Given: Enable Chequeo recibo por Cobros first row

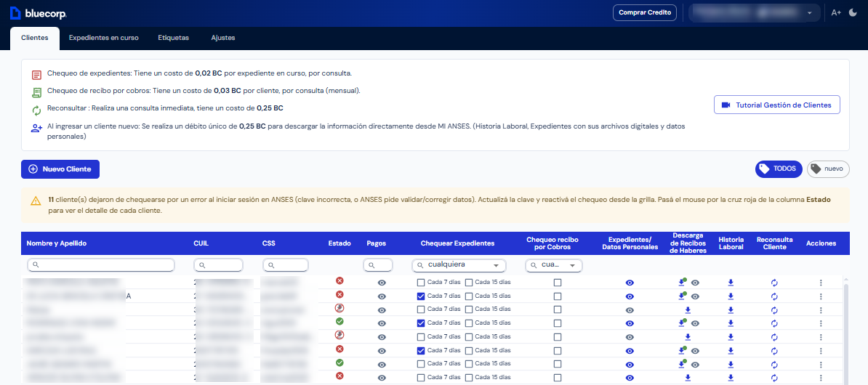Looking at the screenshot, I should (558, 283).
